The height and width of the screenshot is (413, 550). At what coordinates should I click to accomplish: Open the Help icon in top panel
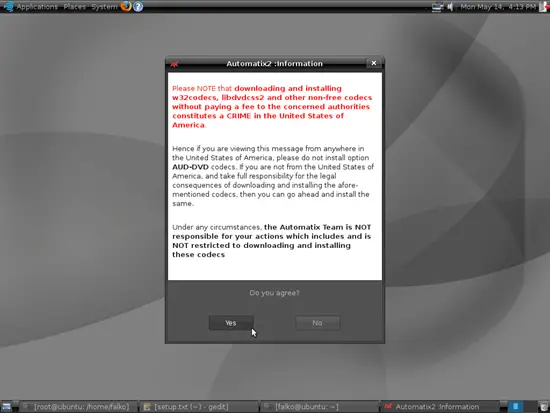[x=138, y=6]
